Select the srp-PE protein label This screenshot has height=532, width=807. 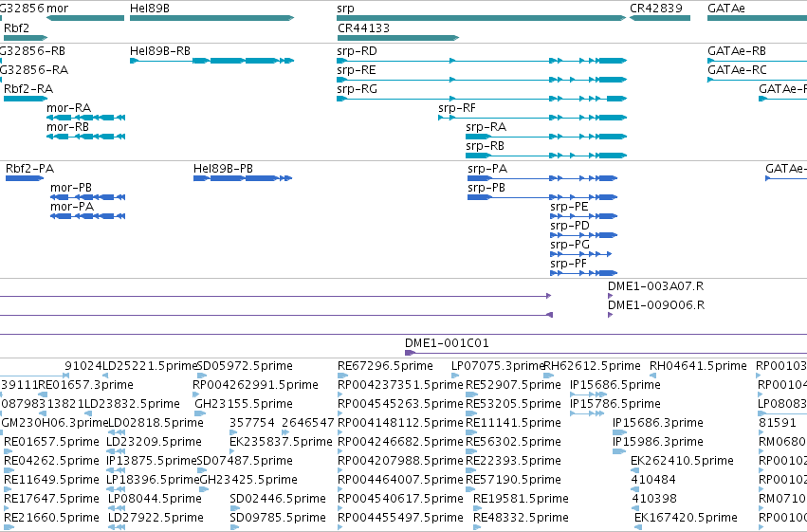569,207
